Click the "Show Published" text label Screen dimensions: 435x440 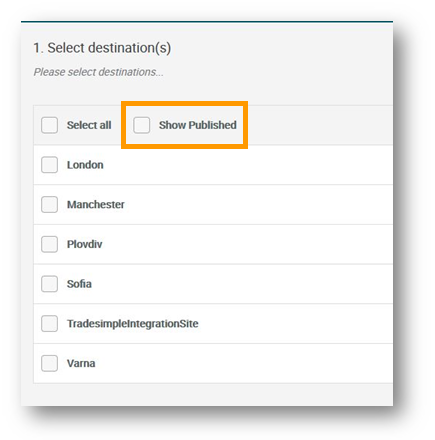pyautogui.click(x=198, y=125)
